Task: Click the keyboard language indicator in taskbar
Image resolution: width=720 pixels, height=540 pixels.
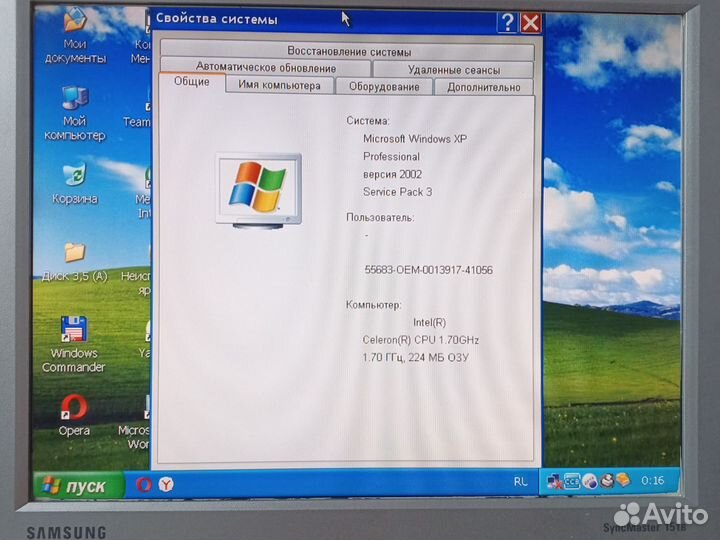Action: click(521, 481)
